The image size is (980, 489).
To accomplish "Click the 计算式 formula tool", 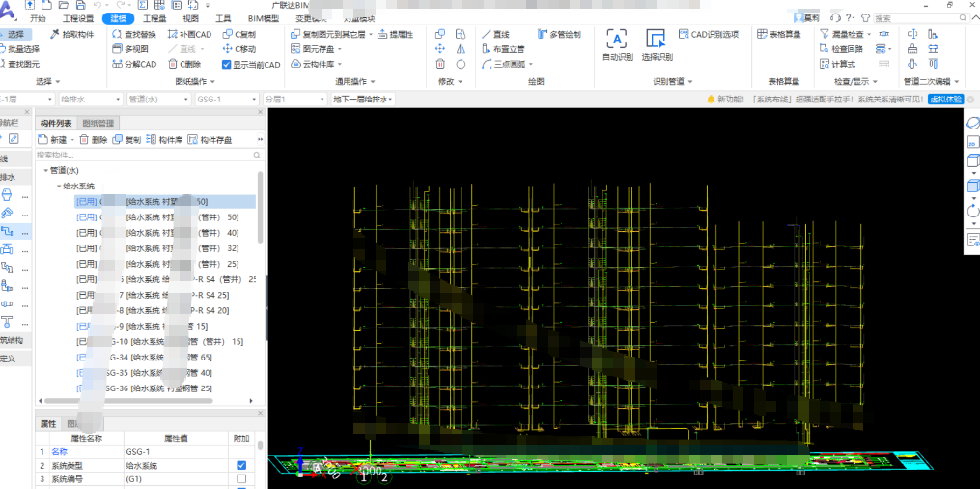I will pos(837,65).
